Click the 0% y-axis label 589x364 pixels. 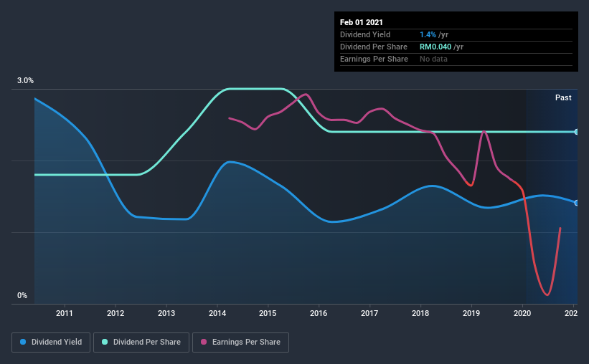click(22, 295)
